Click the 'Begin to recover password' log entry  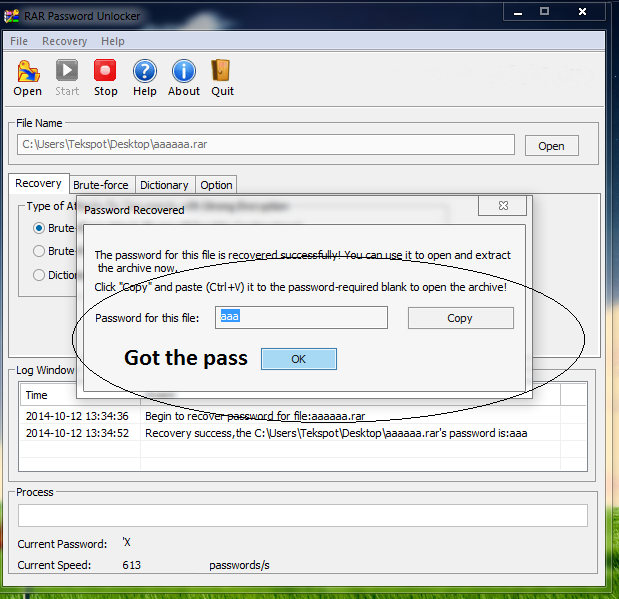tap(255, 416)
